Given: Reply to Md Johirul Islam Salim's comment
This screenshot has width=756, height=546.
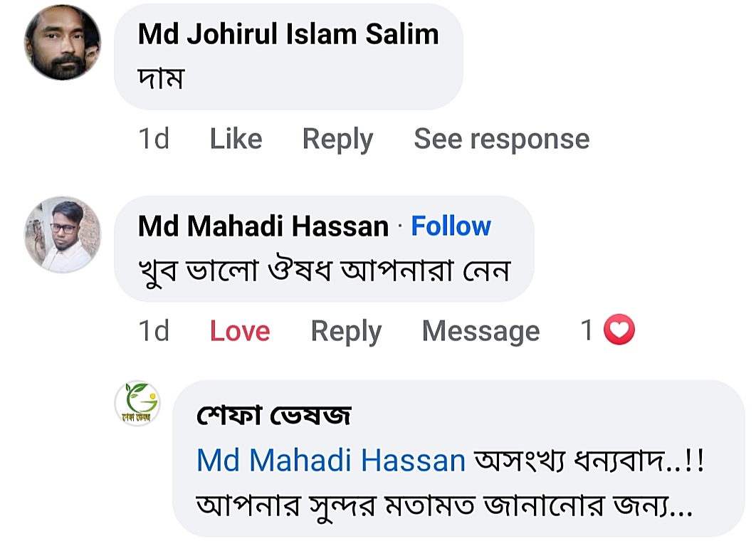Looking at the screenshot, I should click(x=337, y=139).
